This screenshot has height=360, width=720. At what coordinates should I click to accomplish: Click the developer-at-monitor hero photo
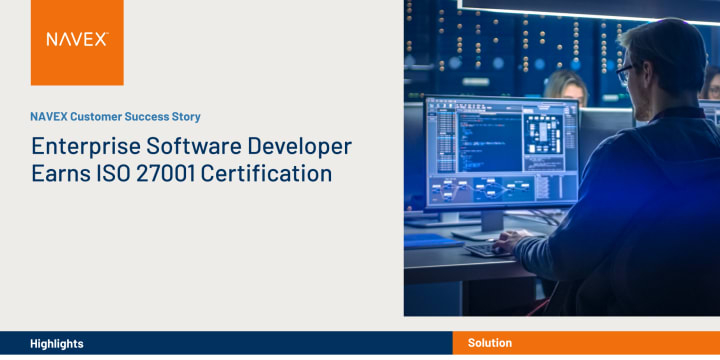click(562, 158)
